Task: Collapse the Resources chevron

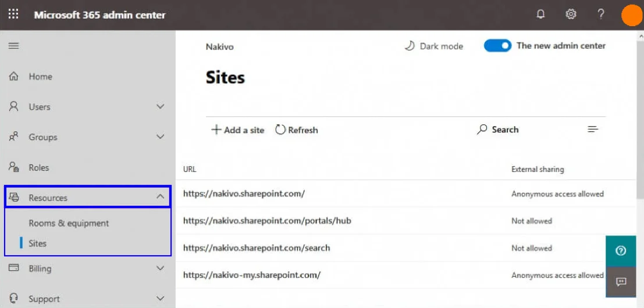Action: pyautogui.click(x=160, y=197)
